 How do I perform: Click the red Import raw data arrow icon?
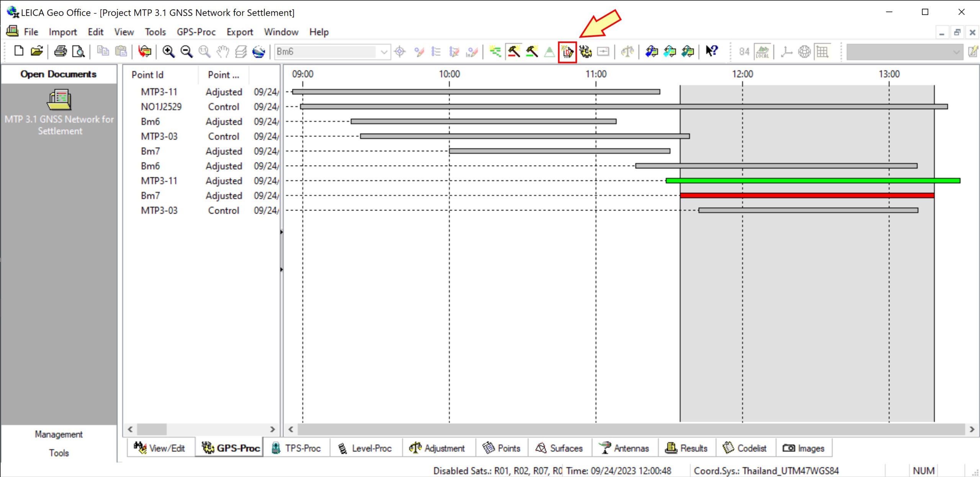144,51
